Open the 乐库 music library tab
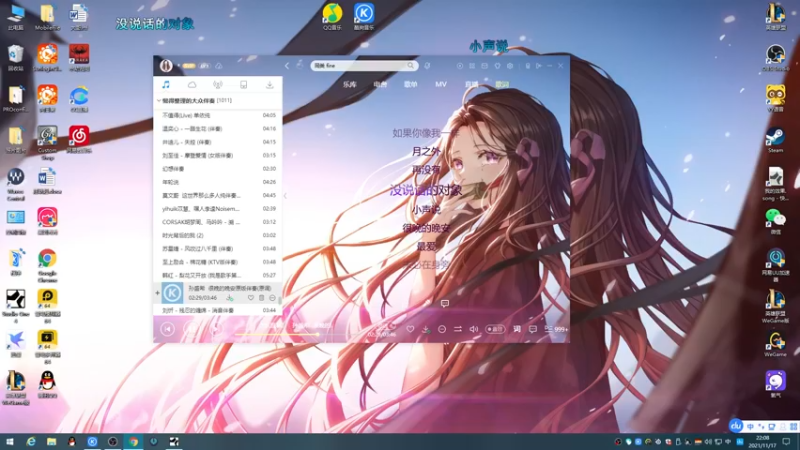Viewport: 800px width, 450px height. pos(349,85)
